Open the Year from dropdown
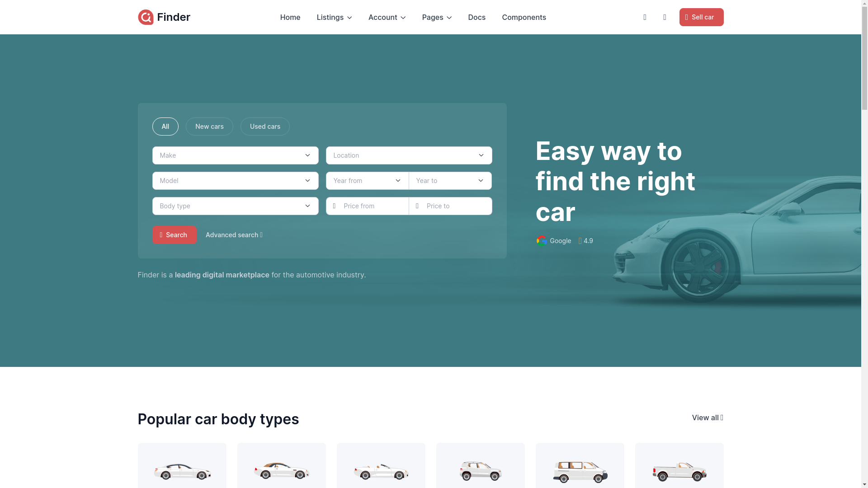Screen dimensions: 868x488 click(368, 181)
